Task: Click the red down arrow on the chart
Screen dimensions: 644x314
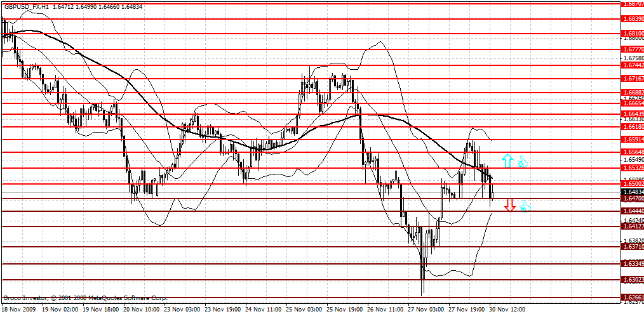Action: tap(510, 205)
